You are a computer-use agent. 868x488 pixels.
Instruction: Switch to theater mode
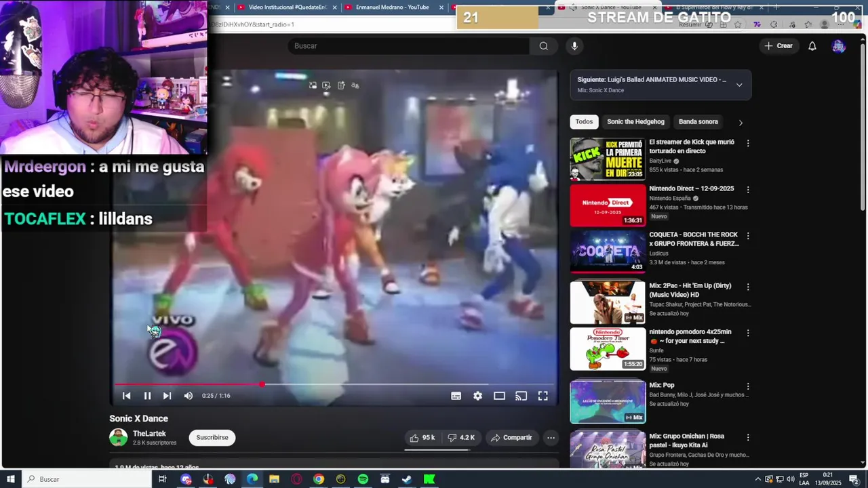(500, 396)
